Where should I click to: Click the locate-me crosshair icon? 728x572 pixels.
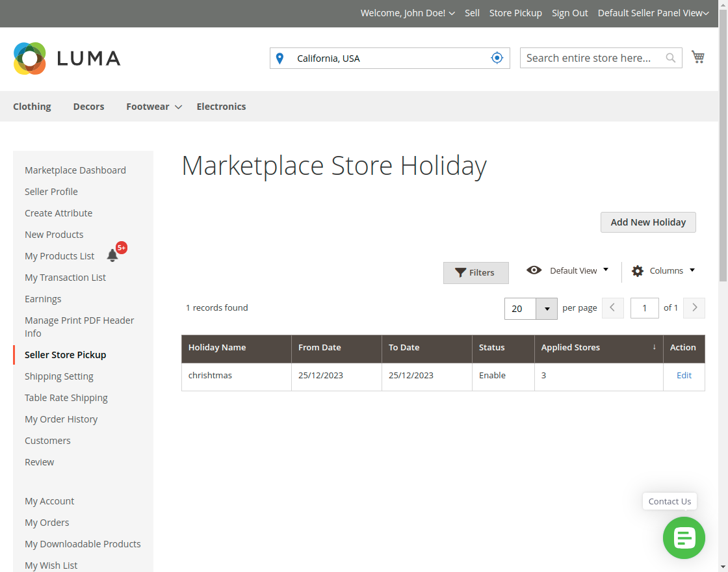point(497,57)
